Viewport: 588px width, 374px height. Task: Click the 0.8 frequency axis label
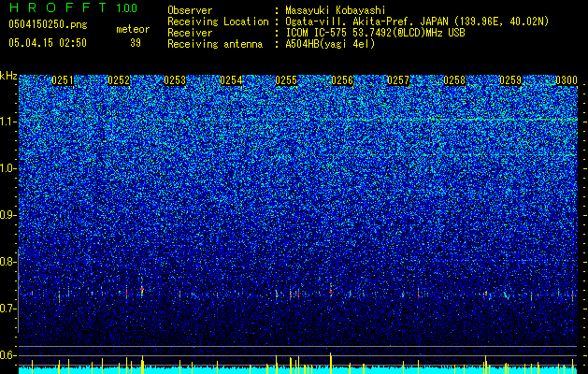[7, 262]
